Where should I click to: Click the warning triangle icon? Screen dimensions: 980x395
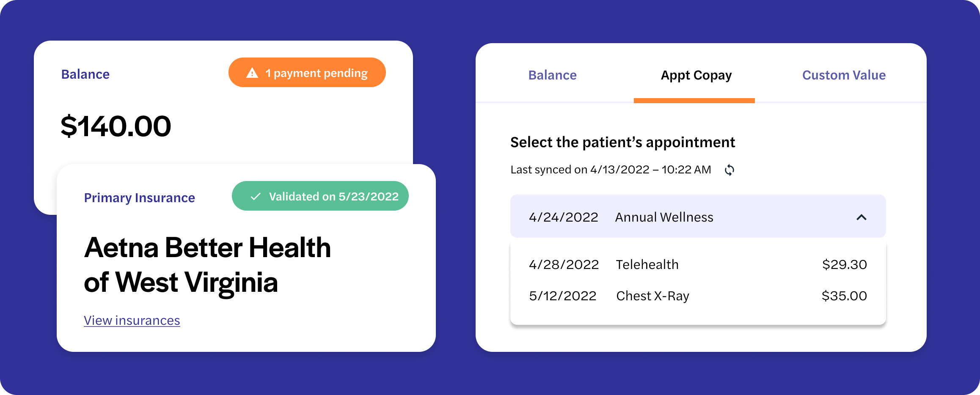click(x=252, y=73)
